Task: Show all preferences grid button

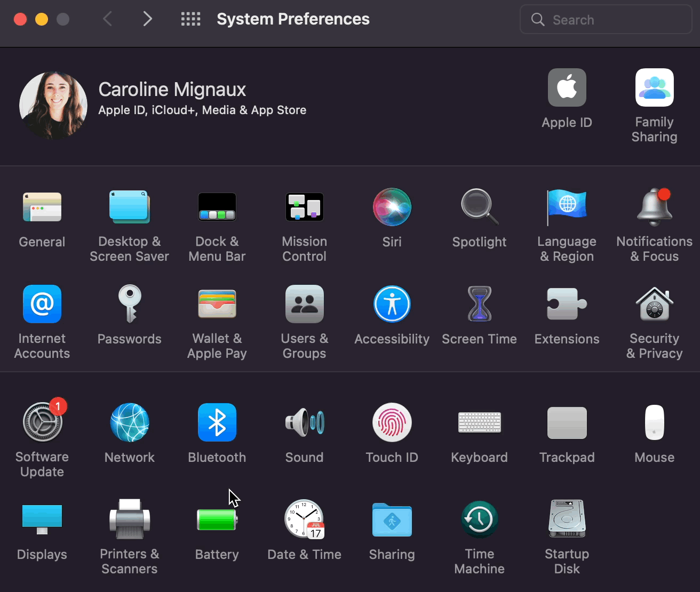Action: click(x=190, y=20)
